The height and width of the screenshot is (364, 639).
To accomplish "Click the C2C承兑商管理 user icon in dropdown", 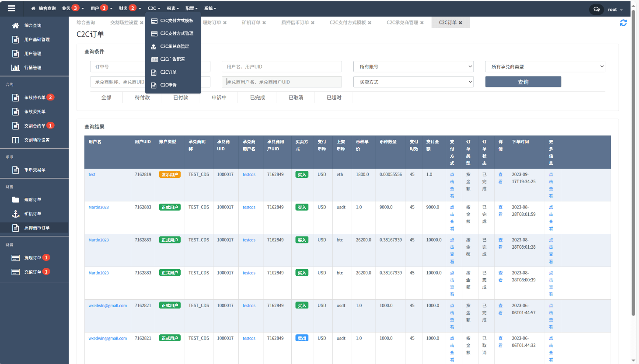I will coord(154,46).
